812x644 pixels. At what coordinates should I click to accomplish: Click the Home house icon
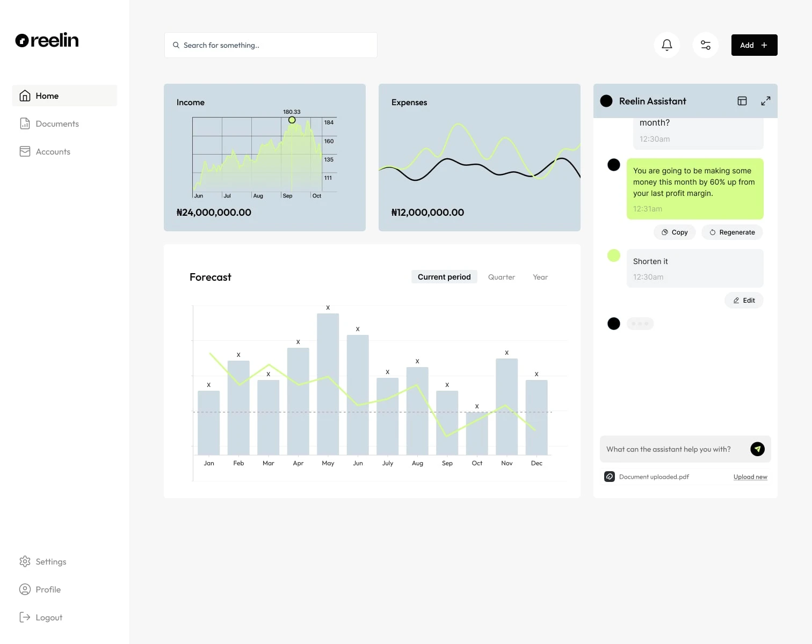[25, 96]
